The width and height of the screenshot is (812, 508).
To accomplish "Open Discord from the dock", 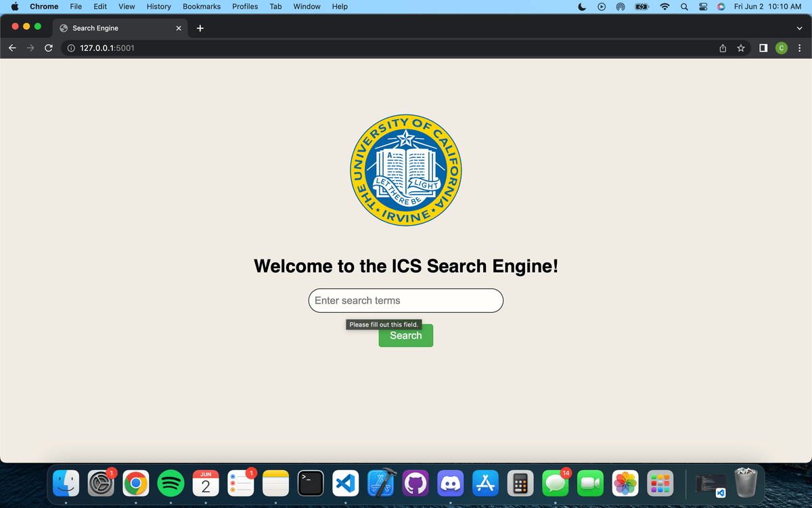I will pyautogui.click(x=451, y=483).
